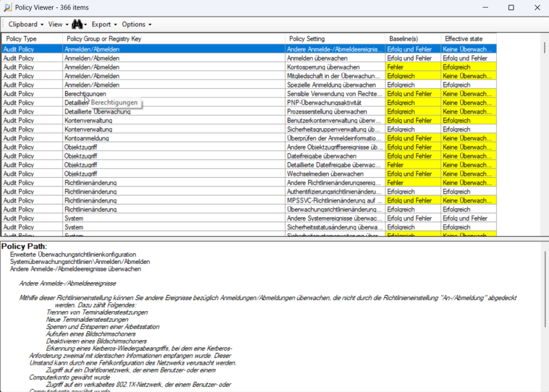This screenshot has height=392, width=549.
Task: Select Sicherheitsstatusänderung überwa... setting
Action: [335, 227]
